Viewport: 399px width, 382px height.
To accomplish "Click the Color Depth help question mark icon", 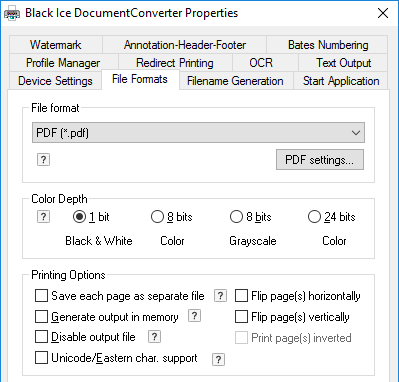I will 43,217.
